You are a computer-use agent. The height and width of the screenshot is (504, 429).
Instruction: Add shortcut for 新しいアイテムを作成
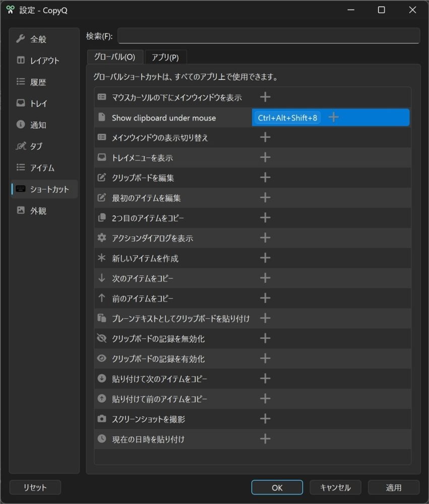265,258
